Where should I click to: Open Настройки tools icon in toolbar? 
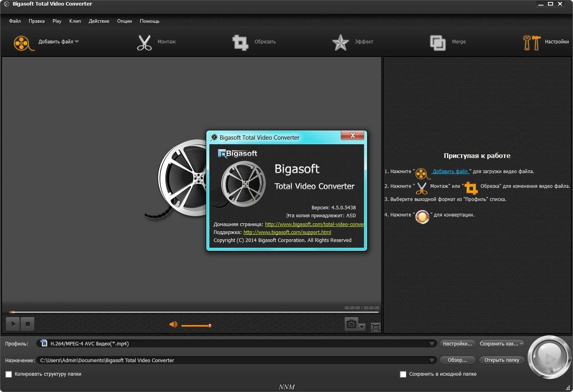532,43
